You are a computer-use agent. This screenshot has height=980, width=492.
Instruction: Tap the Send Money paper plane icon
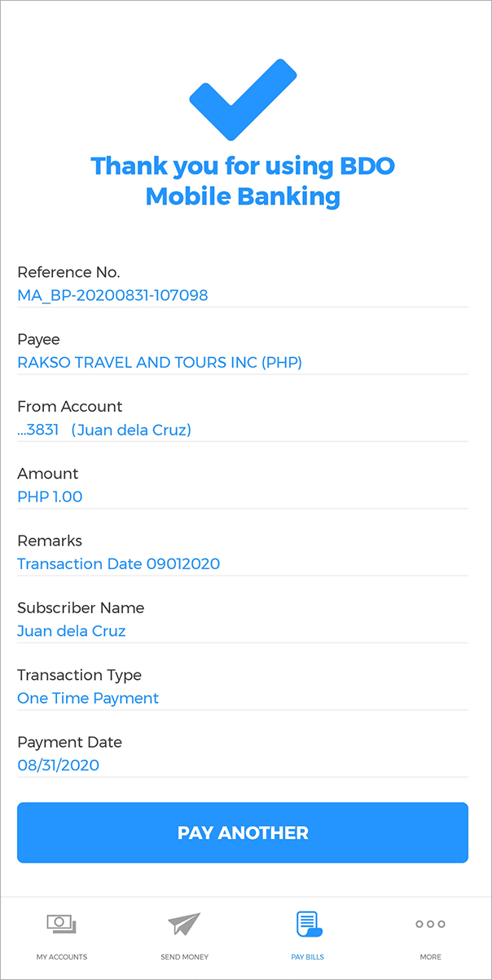click(x=184, y=924)
